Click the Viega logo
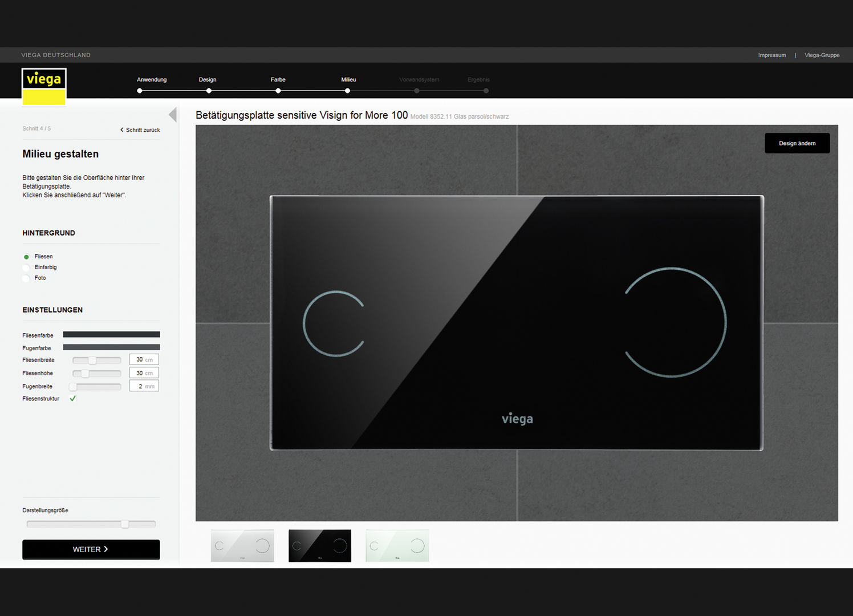Viewport: 853px width, 616px height. coord(44,87)
